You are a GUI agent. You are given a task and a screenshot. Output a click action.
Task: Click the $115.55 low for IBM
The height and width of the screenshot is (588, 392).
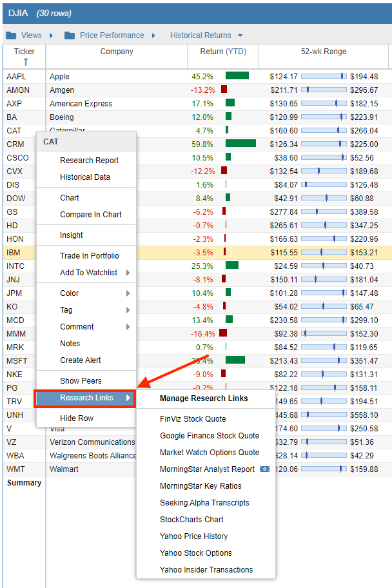284,253
